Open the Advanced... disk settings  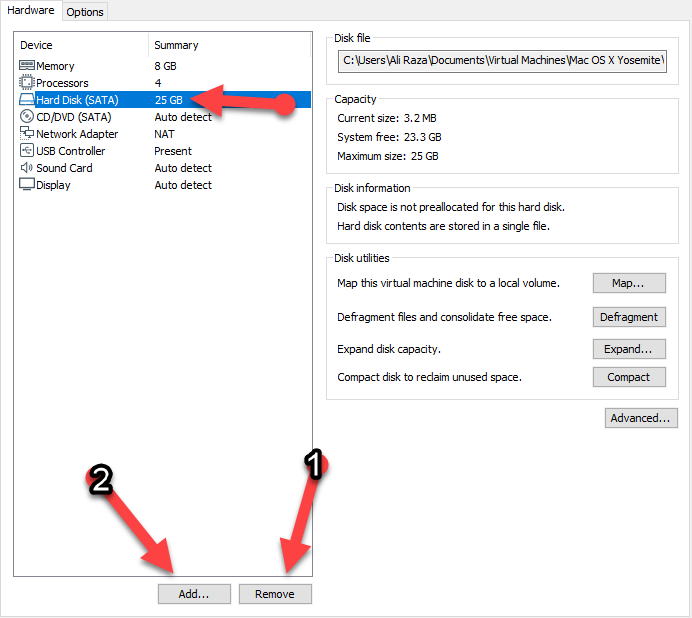click(x=641, y=418)
